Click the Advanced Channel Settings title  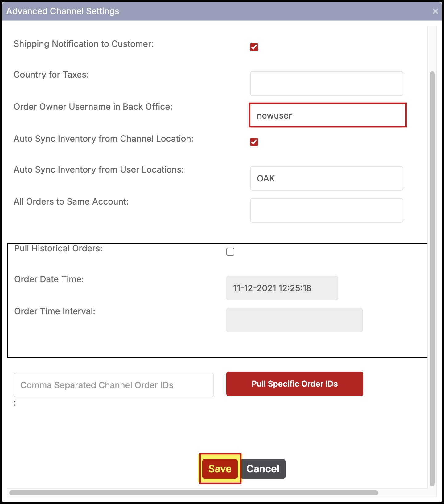(x=63, y=11)
